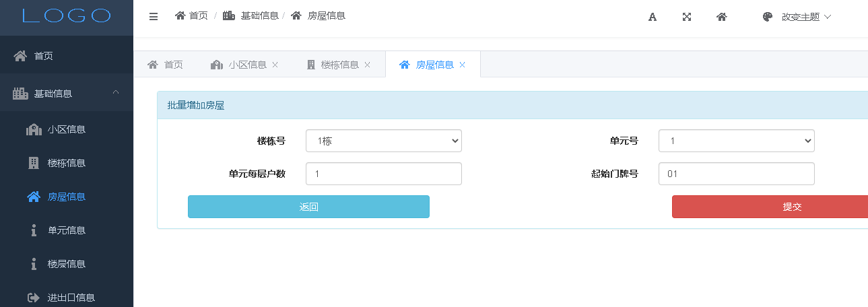Open the 单元号 dropdown
Viewport: 868px width, 307px height.
(x=736, y=141)
